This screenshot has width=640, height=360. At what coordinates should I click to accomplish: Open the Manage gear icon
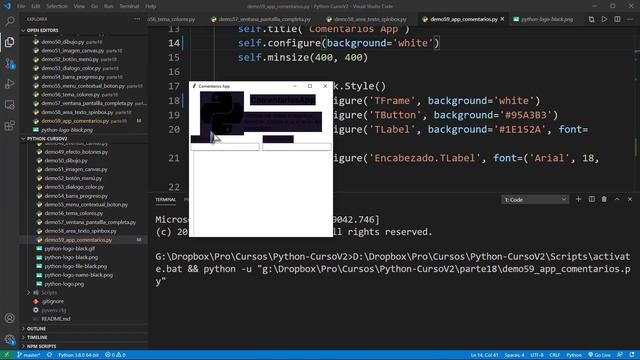click(x=9, y=339)
